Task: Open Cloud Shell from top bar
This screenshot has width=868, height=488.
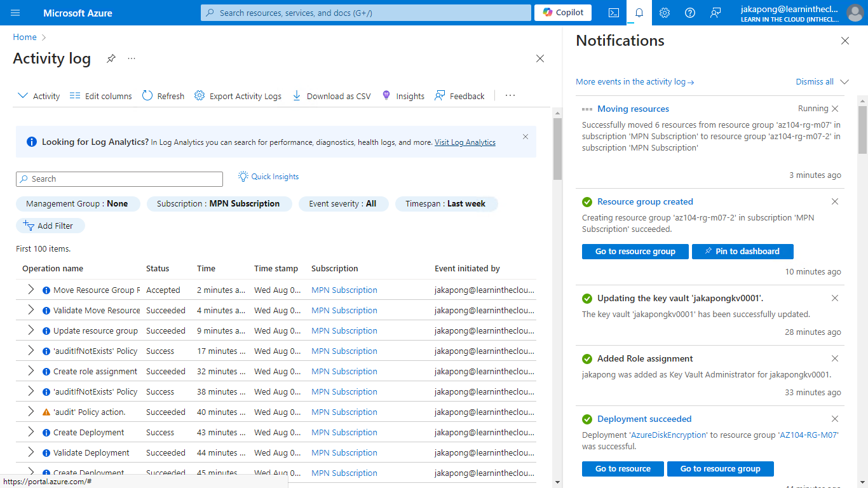Action: [614, 13]
